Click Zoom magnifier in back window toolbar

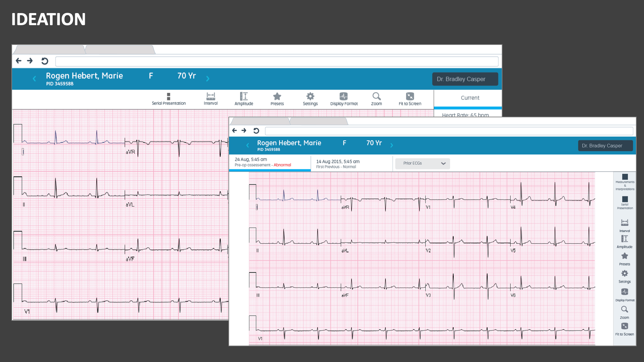point(376,99)
